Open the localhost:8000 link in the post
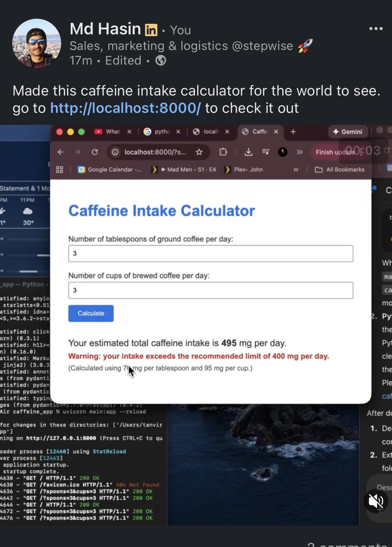 tap(125, 108)
